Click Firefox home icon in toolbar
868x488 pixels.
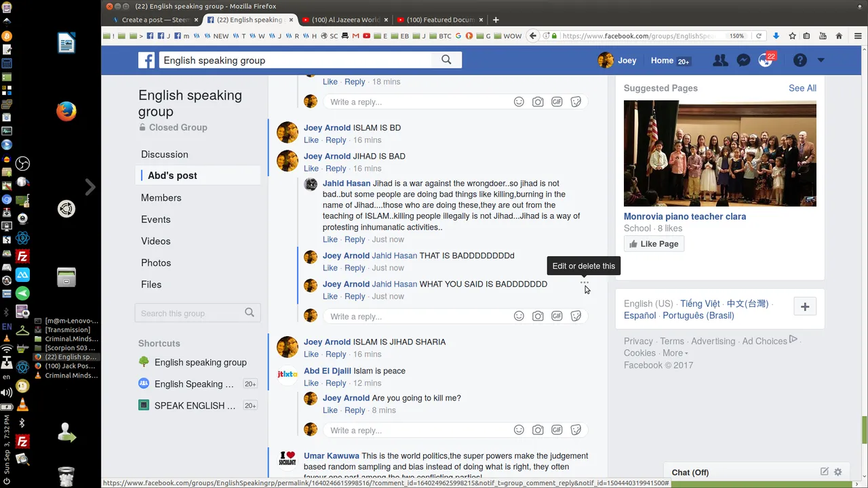839,36
